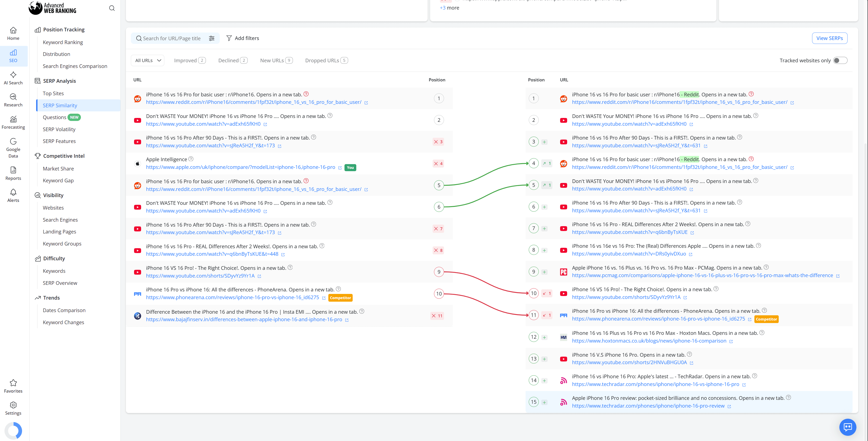Open AI Search in the sidebar
The width and height of the screenshot is (868, 441).
point(13,78)
